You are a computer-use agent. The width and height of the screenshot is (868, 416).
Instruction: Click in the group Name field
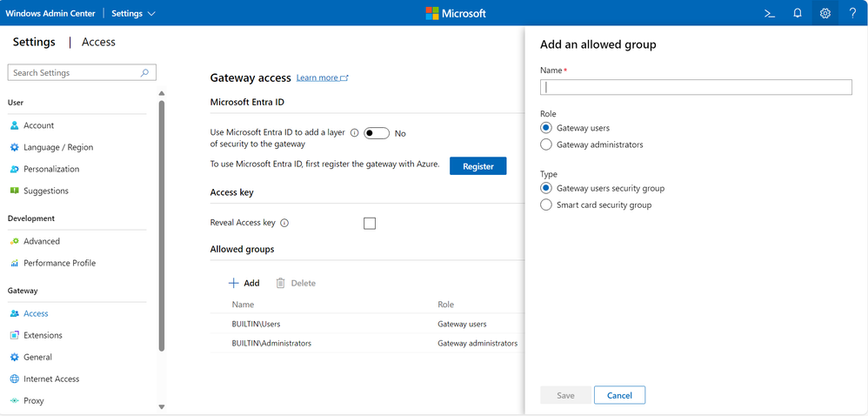[696, 88]
